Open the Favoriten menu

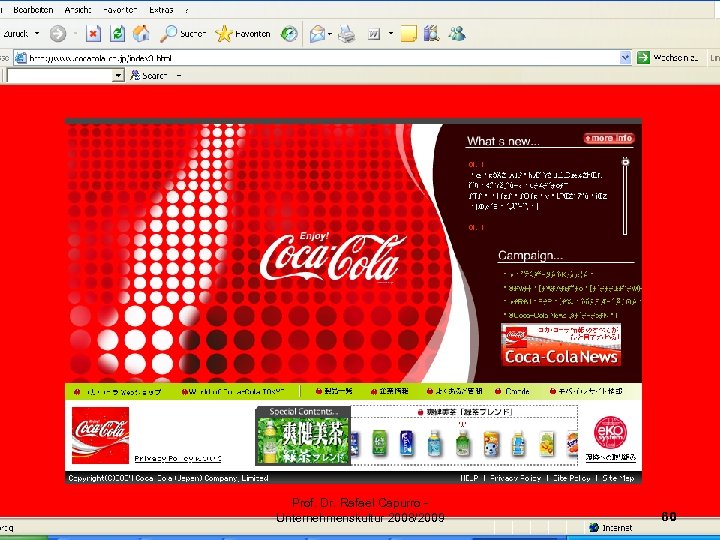coord(120,10)
